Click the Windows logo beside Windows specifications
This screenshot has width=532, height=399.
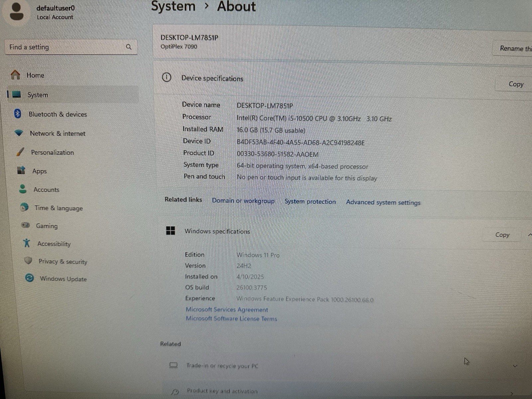pos(171,230)
